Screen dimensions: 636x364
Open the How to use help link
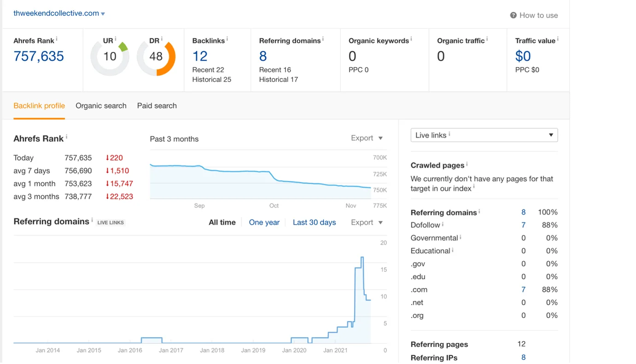pyautogui.click(x=534, y=15)
